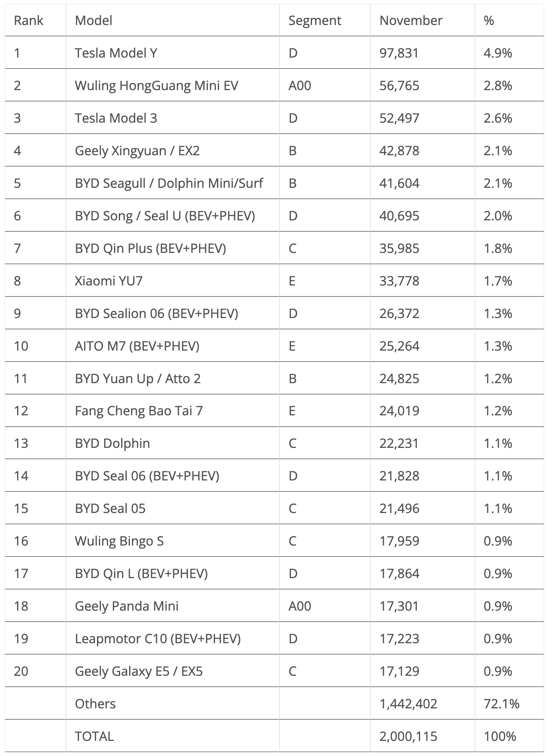Image resolution: width=550 pixels, height=756 pixels.
Task: Select the AITO M7 (BEV+PHEV) cell
Action: point(137,346)
